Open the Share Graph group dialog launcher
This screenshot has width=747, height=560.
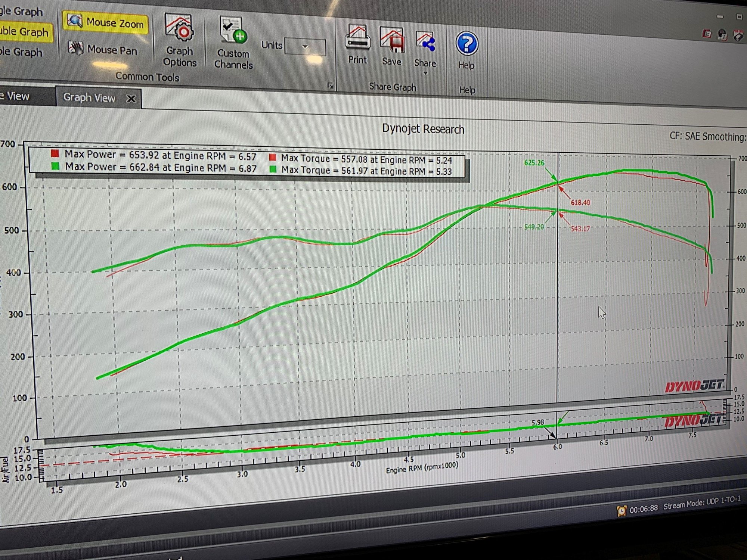click(x=330, y=85)
